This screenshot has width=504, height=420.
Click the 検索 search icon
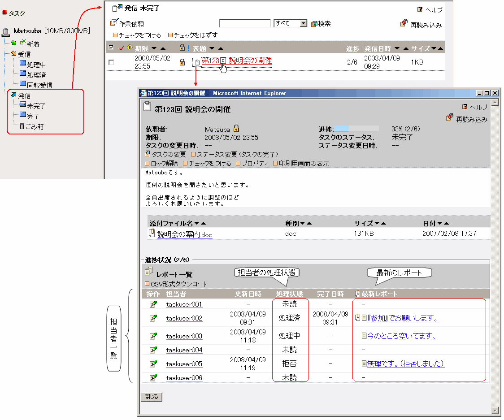(314, 24)
